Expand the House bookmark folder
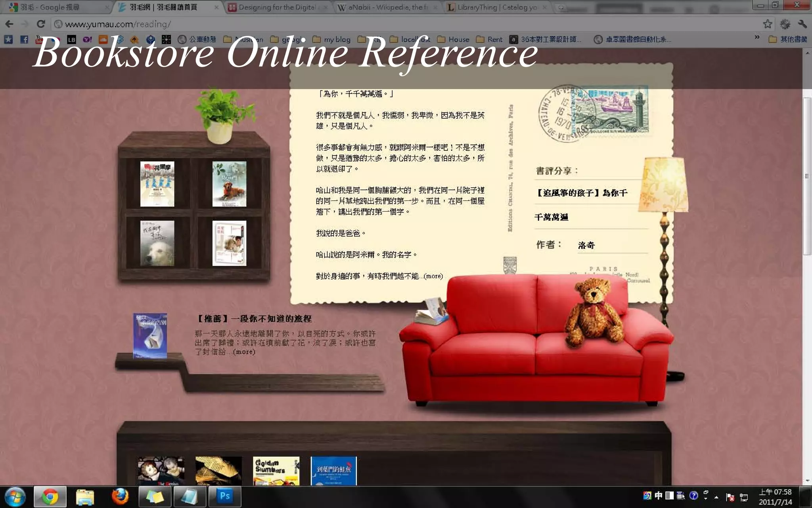Screen dimensions: 812x508 tap(453, 39)
